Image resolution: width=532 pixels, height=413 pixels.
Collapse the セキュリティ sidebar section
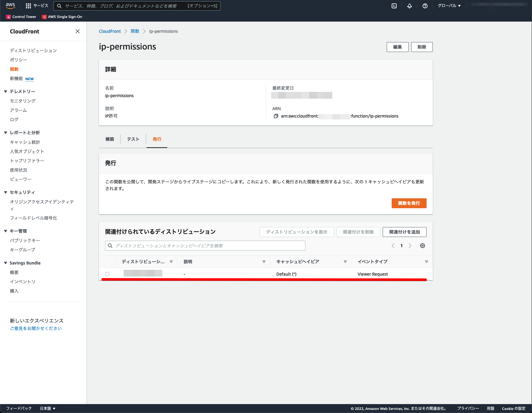6,192
